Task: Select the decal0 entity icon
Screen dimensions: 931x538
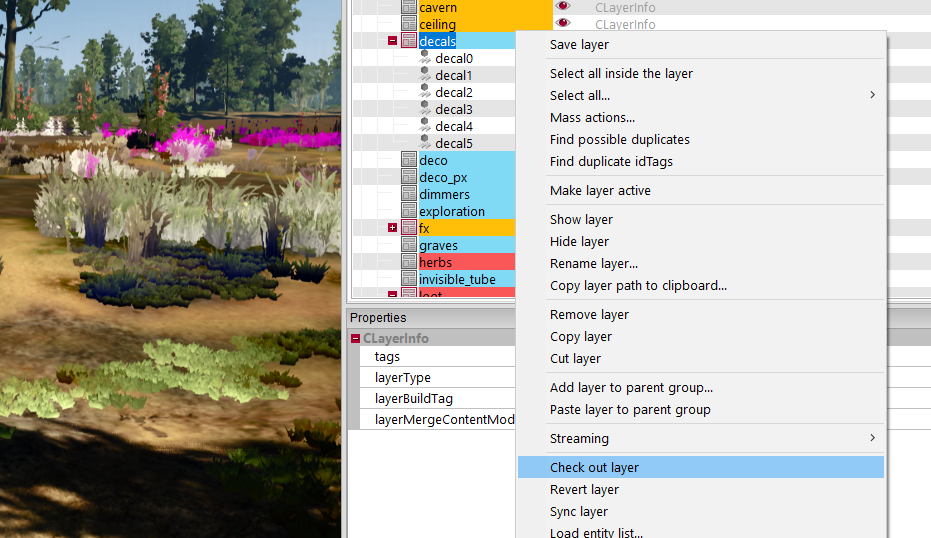Action: click(425, 58)
